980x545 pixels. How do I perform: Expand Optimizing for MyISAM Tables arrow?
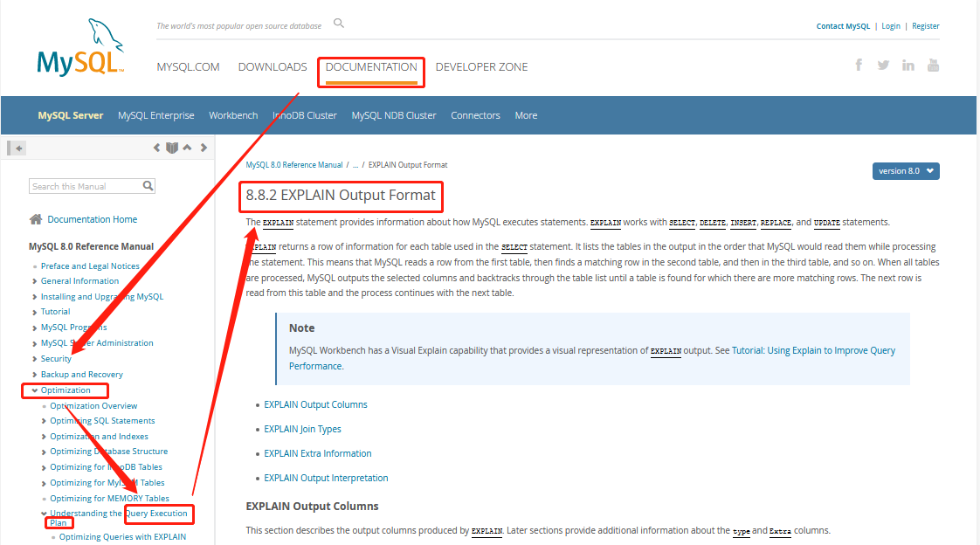pos(44,483)
